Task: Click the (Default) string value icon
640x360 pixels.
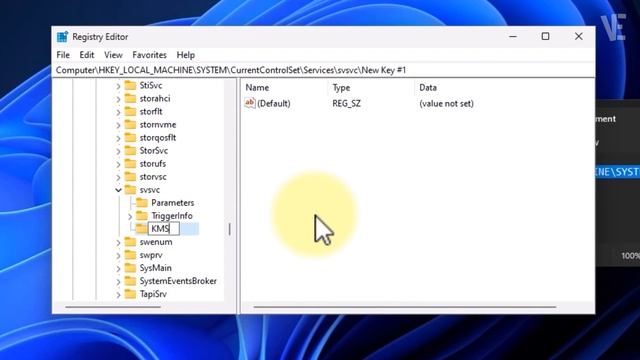Action: coord(250,103)
